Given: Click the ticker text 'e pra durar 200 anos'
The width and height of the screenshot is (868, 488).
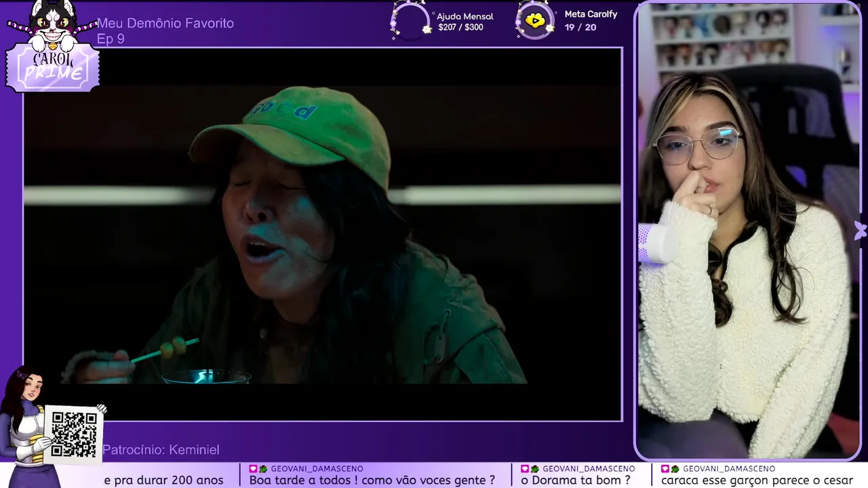Looking at the screenshot, I should (163, 480).
